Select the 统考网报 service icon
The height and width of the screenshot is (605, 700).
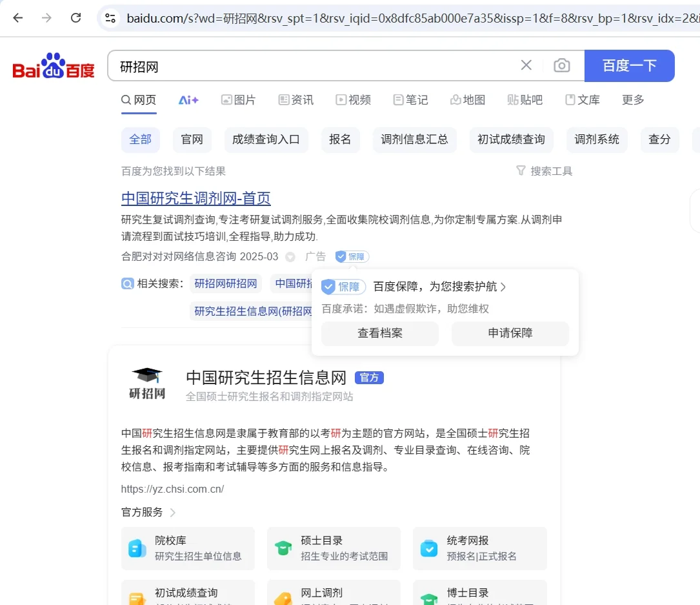428,548
